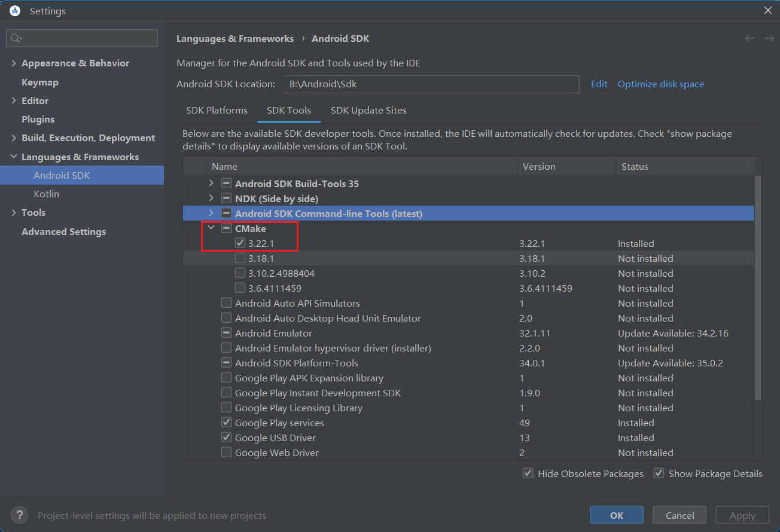Expand the Editor settings category
This screenshot has height=532, width=780.
(x=14, y=101)
